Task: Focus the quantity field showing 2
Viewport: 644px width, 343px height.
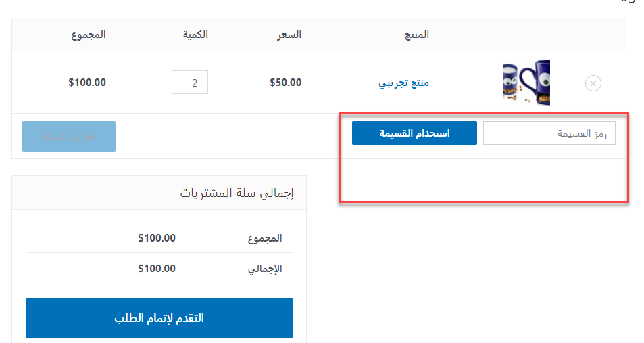Action: pos(190,83)
